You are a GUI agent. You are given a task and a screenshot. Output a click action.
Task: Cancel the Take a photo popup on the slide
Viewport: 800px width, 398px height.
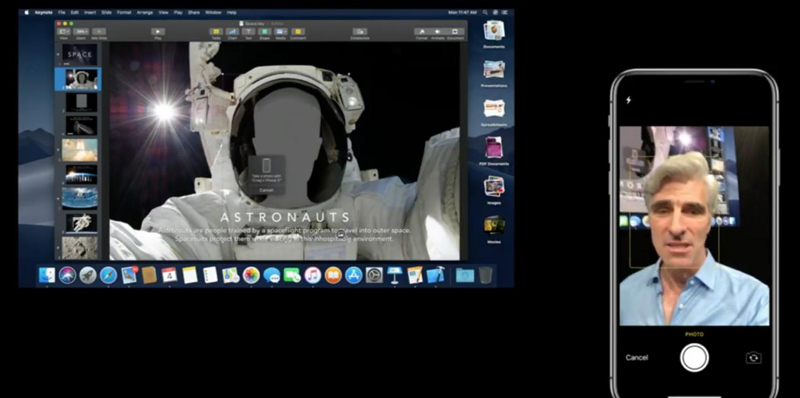tap(266, 190)
